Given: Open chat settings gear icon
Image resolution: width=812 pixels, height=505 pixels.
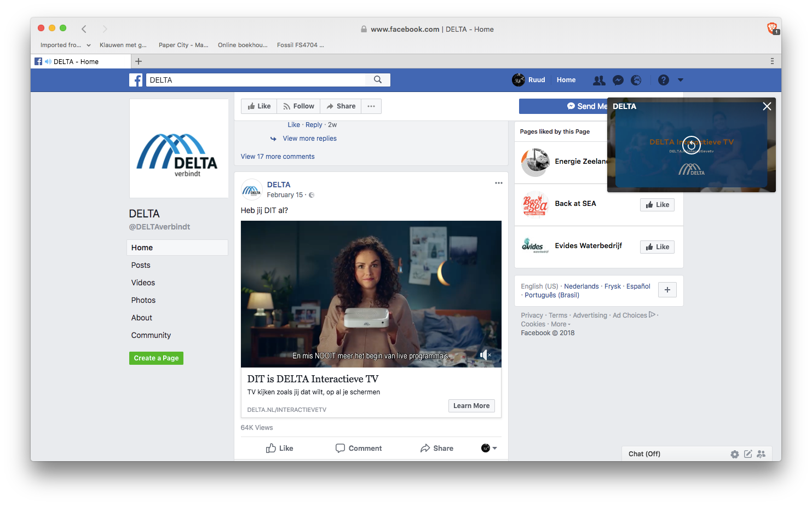Looking at the screenshot, I should (x=734, y=454).
